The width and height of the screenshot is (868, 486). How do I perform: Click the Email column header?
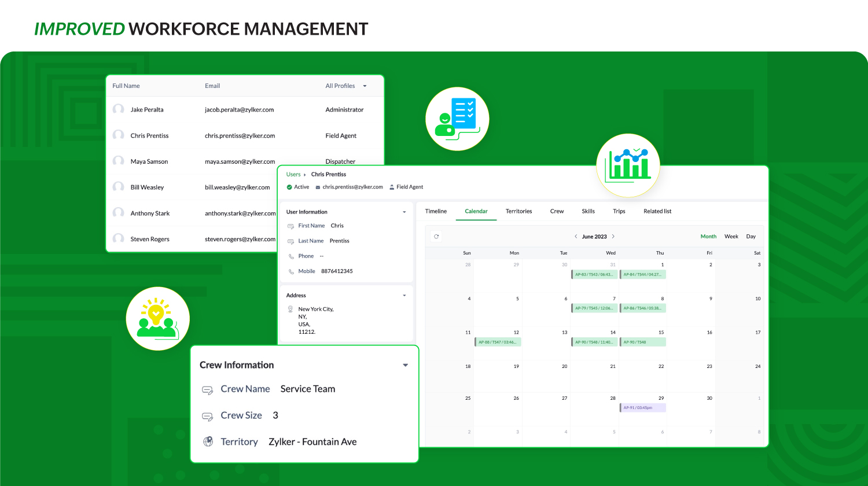click(x=212, y=86)
